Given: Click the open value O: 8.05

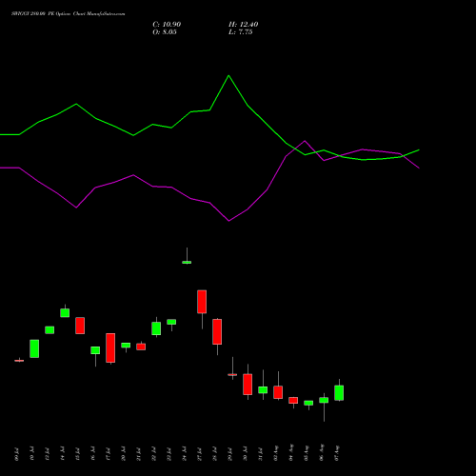Looking at the screenshot, I should coord(165,32).
